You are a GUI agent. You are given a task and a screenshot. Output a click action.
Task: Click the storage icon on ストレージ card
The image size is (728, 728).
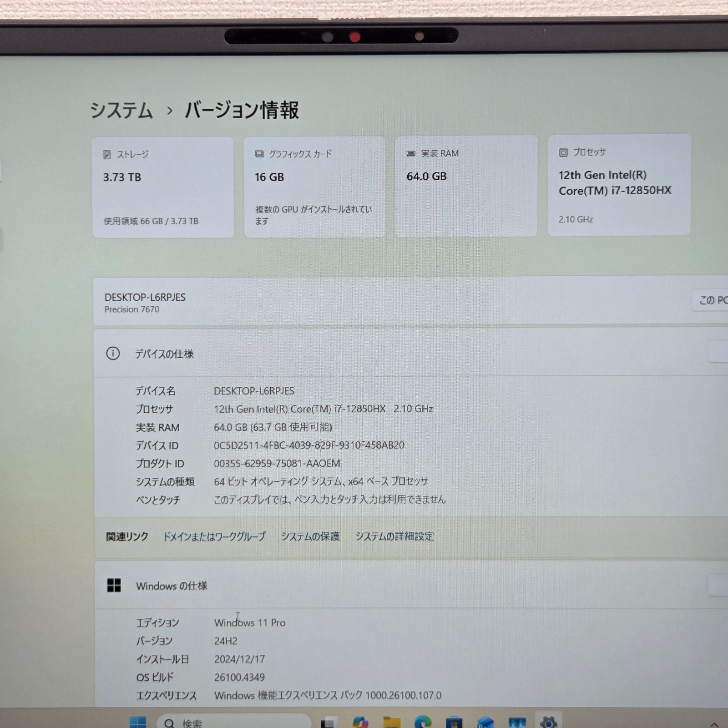click(x=107, y=155)
